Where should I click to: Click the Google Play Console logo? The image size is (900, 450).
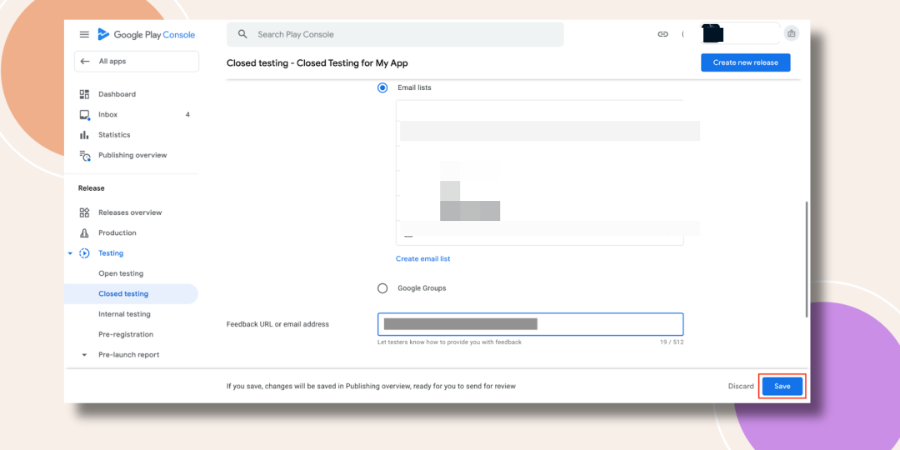(146, 34)
